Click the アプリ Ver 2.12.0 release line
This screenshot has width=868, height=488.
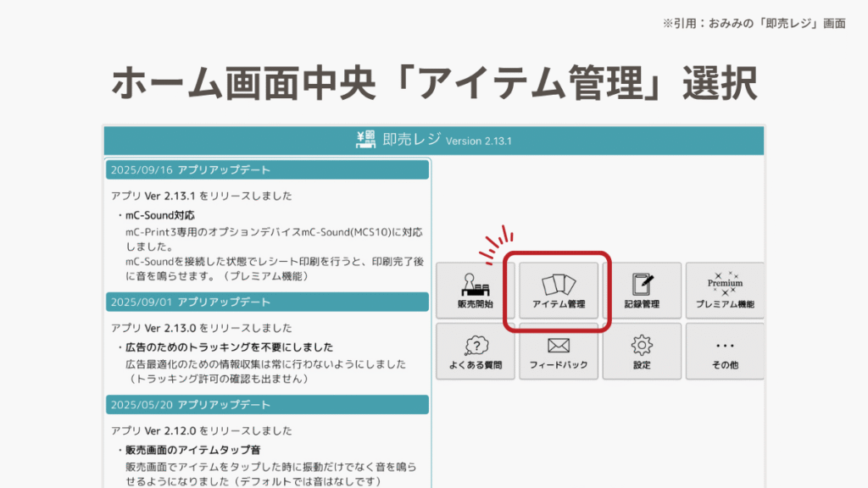point(201,430)
